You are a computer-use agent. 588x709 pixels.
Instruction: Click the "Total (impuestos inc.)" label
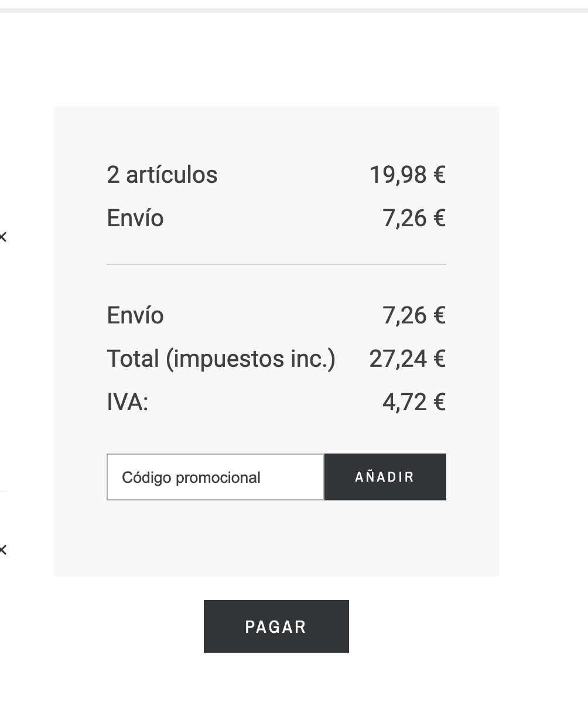(221, 359)
